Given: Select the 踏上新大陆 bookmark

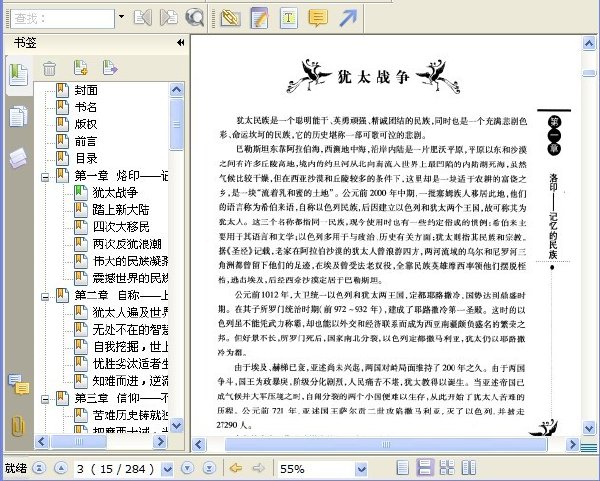Looking at the screenshot, I should (x=121, y=210).
